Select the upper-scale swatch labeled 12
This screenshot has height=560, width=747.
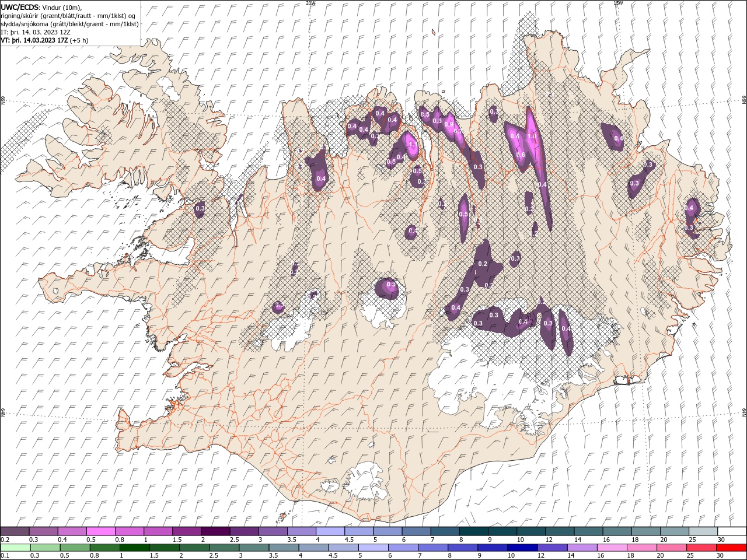click(559, 531)
